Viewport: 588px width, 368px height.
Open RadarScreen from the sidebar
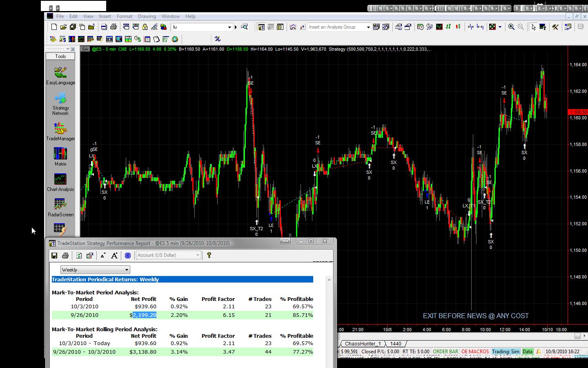(x=60, y=208)
